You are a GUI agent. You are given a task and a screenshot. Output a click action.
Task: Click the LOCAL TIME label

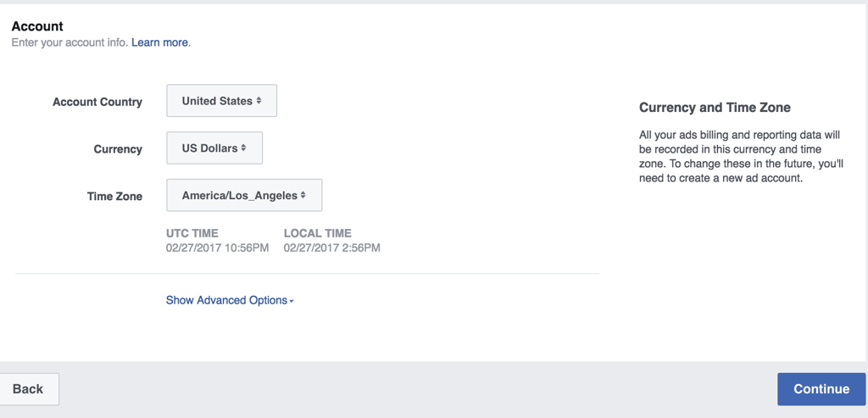tap(317, 233)
